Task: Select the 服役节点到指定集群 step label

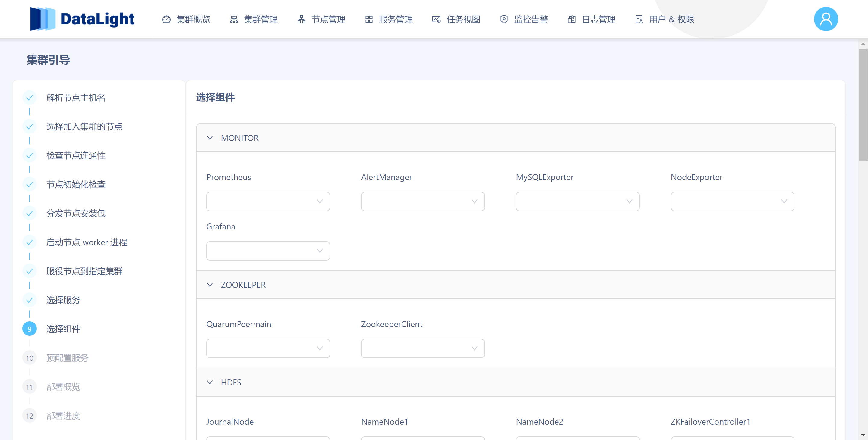Action: [84, 271]
